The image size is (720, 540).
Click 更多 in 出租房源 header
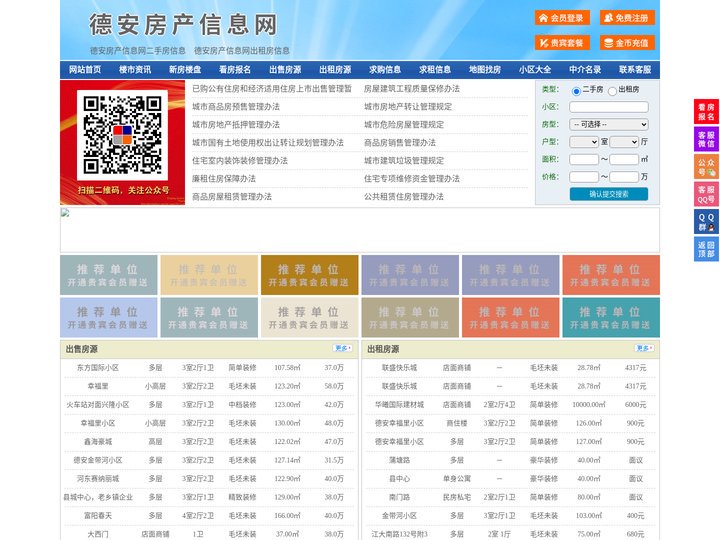coord(644,349)
